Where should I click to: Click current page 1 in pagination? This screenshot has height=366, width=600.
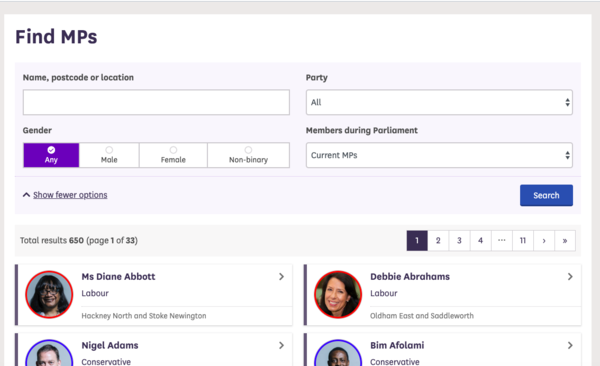[x=417, y=240]
